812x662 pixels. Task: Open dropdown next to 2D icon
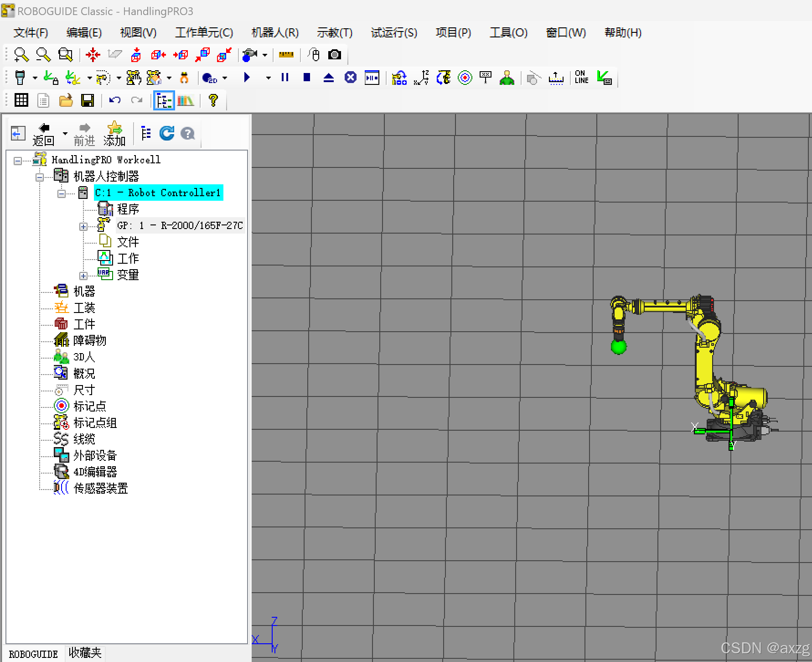[x=225, y=78]
